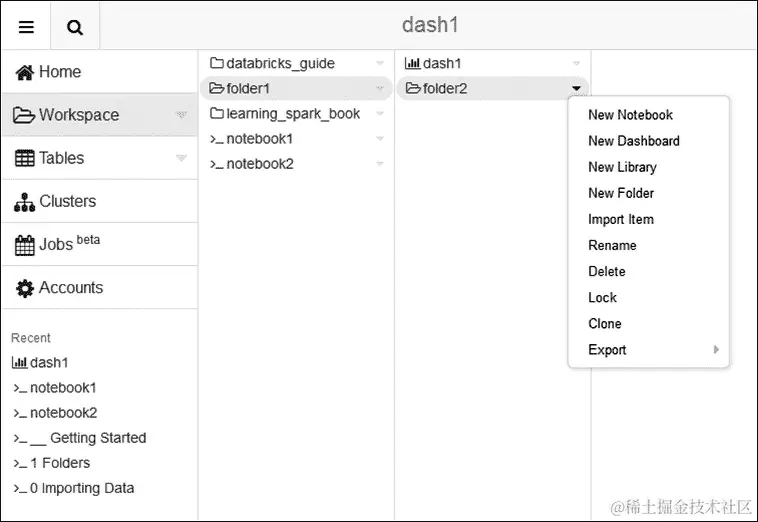Image resolution: width=758 pixels, height=522 pixels.
Task: Open the folder1 dropdown arrow
Action: [380, 88]
